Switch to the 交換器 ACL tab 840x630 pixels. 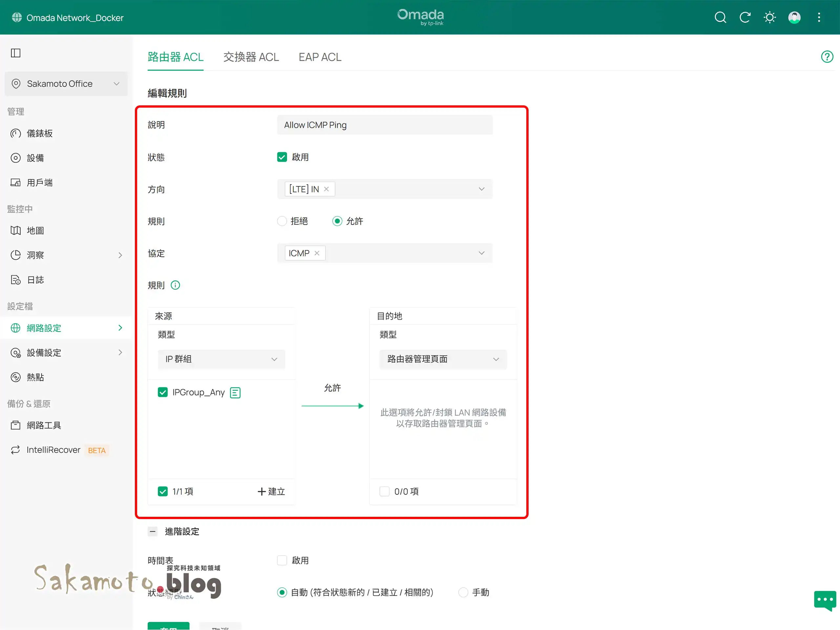pos(251,57)
